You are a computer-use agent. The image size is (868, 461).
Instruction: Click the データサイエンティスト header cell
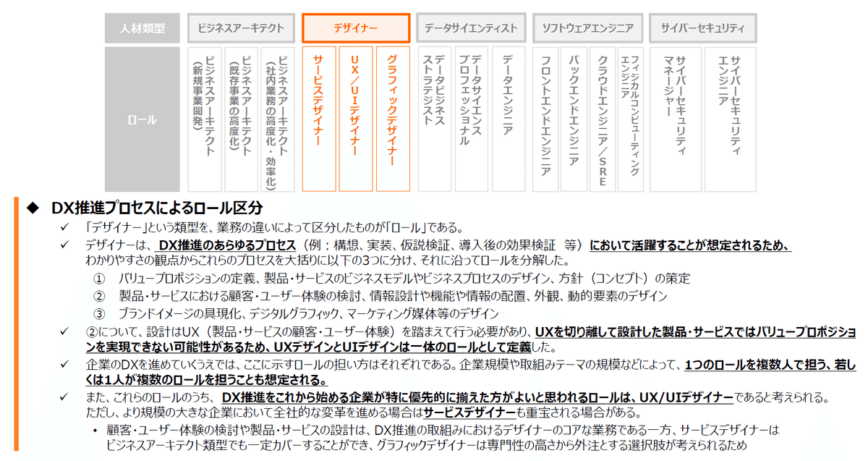click(x=470, y=28)
